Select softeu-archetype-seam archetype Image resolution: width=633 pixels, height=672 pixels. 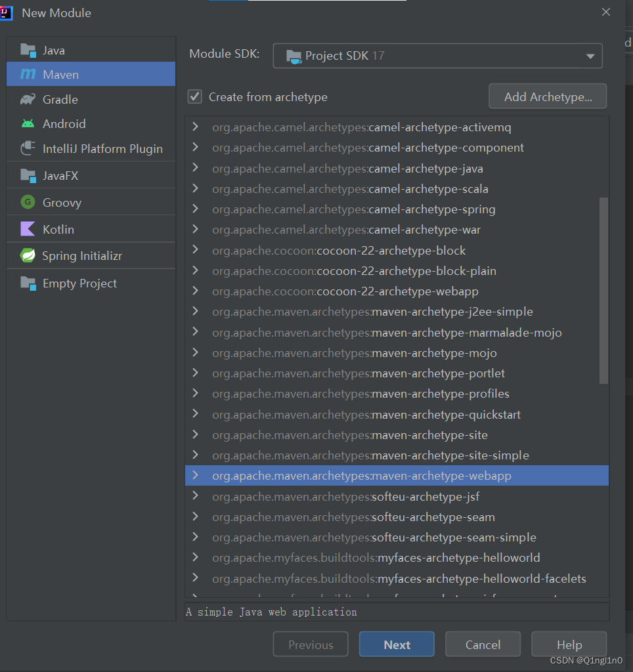[x=397, y=517]
